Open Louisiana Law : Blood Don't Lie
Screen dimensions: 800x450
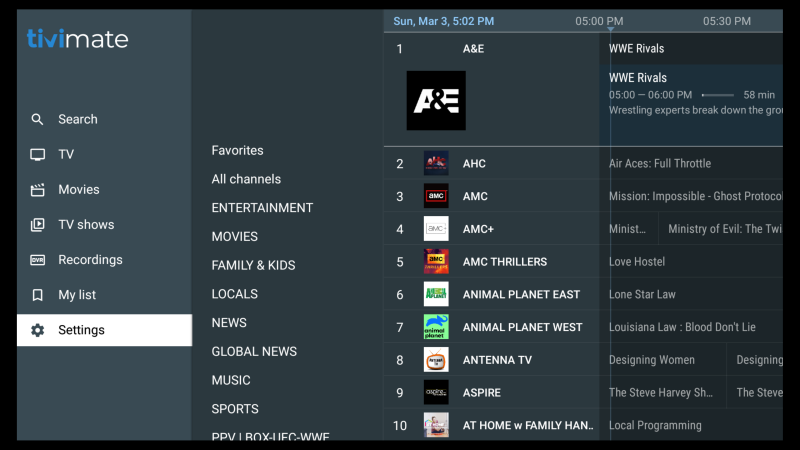point(682,327)
